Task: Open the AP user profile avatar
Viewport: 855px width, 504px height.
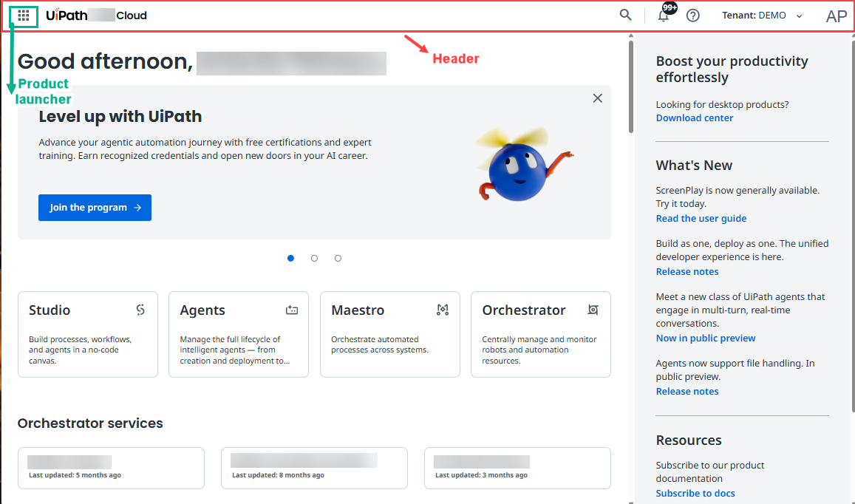Action: click(x=836, y=16)
